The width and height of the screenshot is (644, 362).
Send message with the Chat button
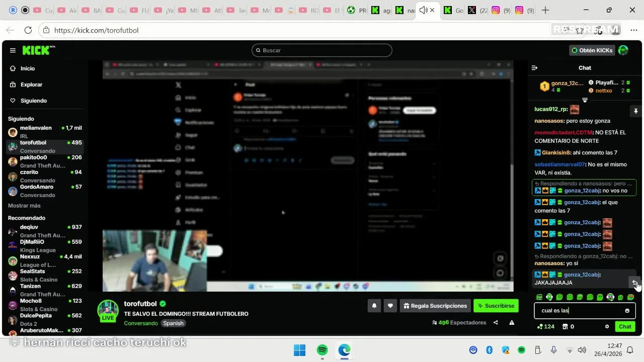(x=625, y=327)
